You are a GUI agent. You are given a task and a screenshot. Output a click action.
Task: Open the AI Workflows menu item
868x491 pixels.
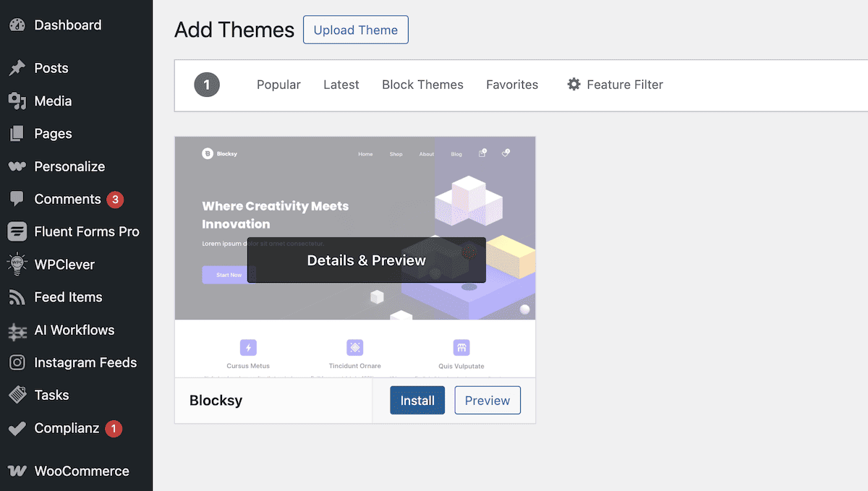(74, 330)
